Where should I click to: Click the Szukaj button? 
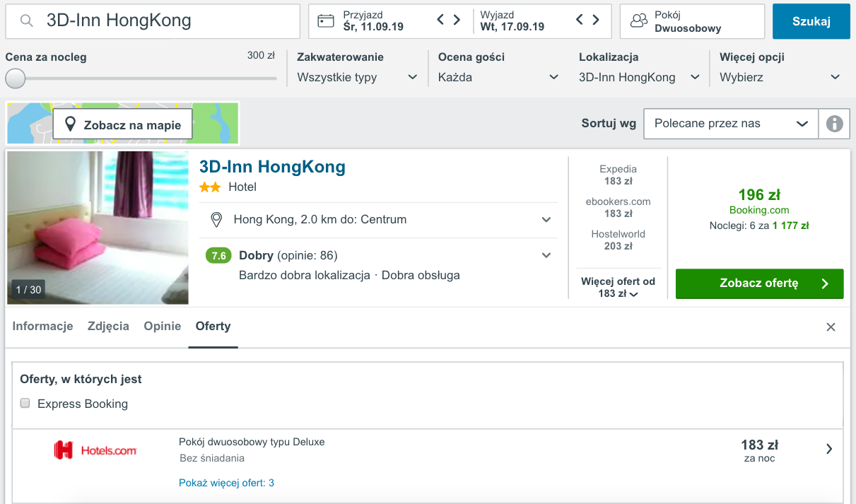[811, 21]
